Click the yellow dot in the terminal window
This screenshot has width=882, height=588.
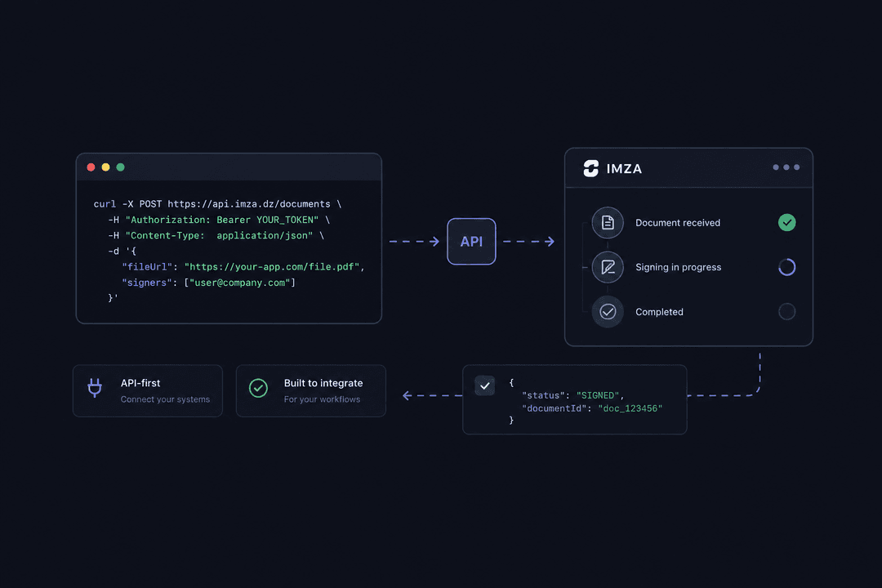tap(105, 167)
